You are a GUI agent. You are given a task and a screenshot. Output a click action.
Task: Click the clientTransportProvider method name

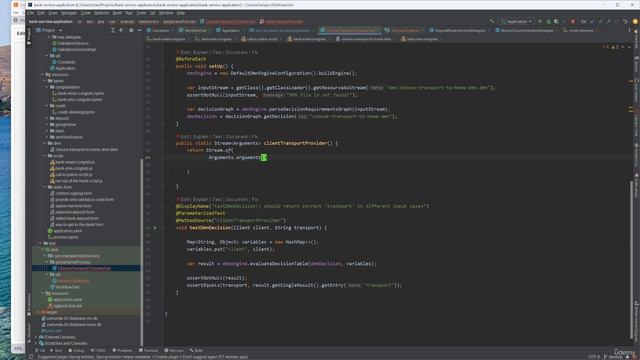tap(296, 143)
